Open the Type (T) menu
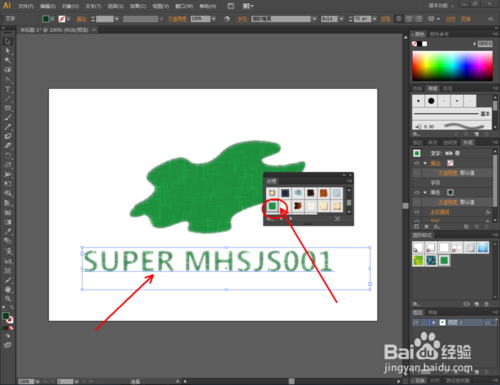The width and height of the screenshot is (500, 385). (93, 6)
